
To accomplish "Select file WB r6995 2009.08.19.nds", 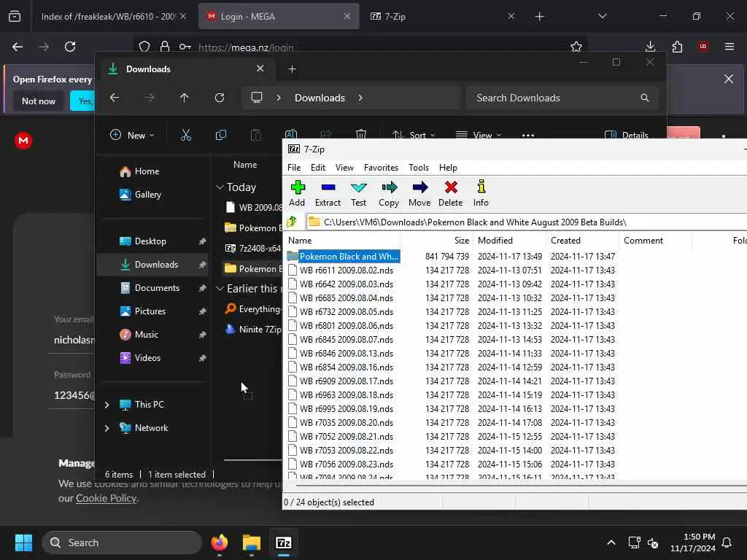I will point(347,408).
